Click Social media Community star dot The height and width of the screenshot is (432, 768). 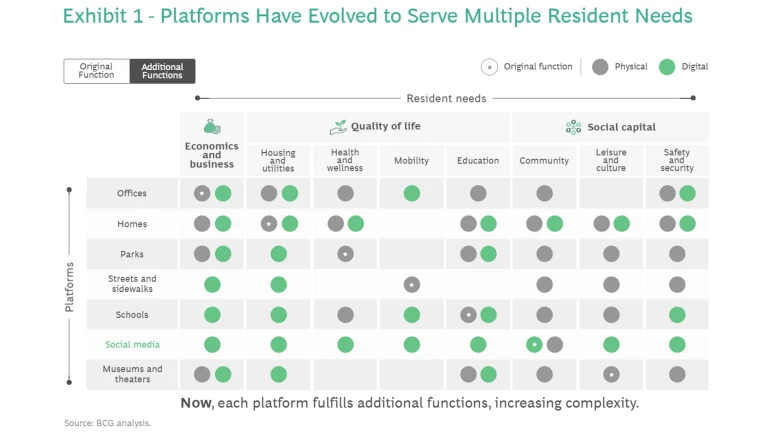click(x=535, y=344)
